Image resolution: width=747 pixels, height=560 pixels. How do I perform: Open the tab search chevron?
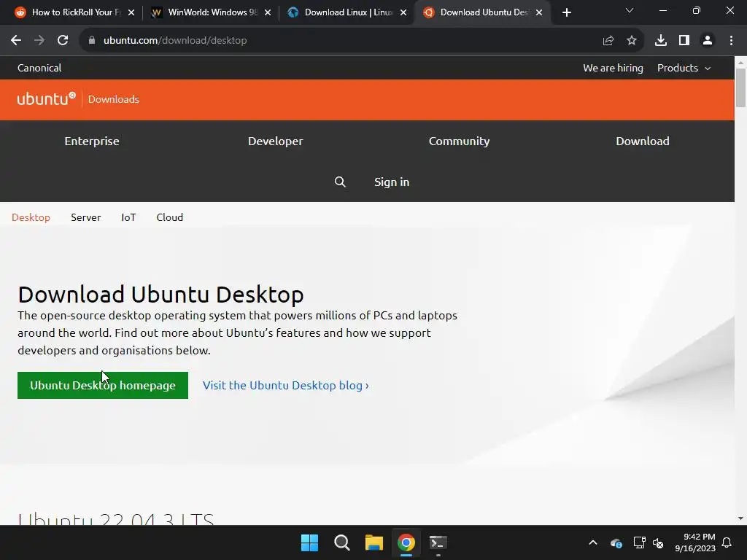(x=630, y=10)
